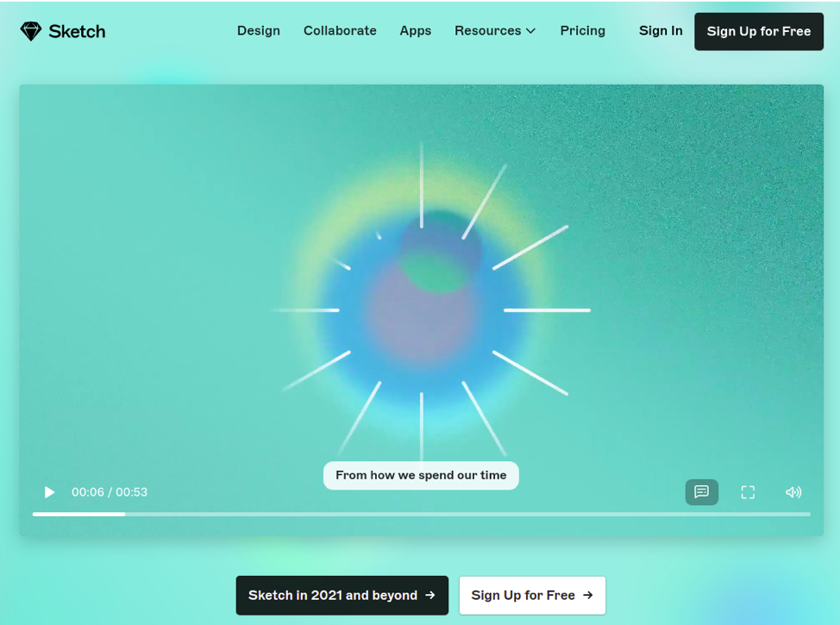840x625 pixels.
Task: Click the Sketch wordmark text
Action: [x=77, y=32]
